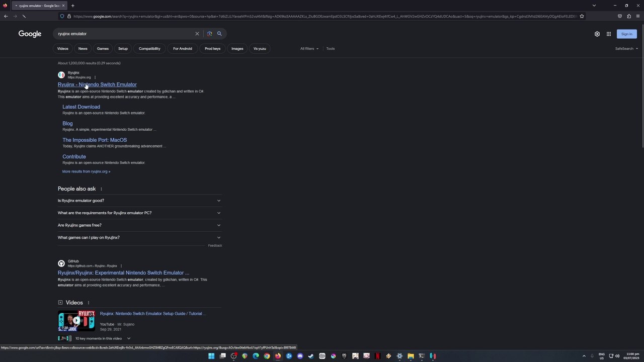This screenshot has width=644, height=362.
Task: Open the Windows Start menu
Action: tap(211, 356)
